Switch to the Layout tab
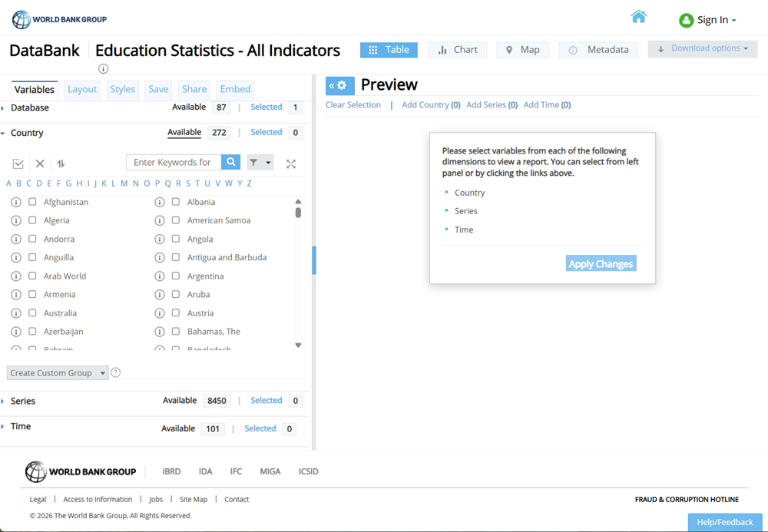 coord(82,89)
